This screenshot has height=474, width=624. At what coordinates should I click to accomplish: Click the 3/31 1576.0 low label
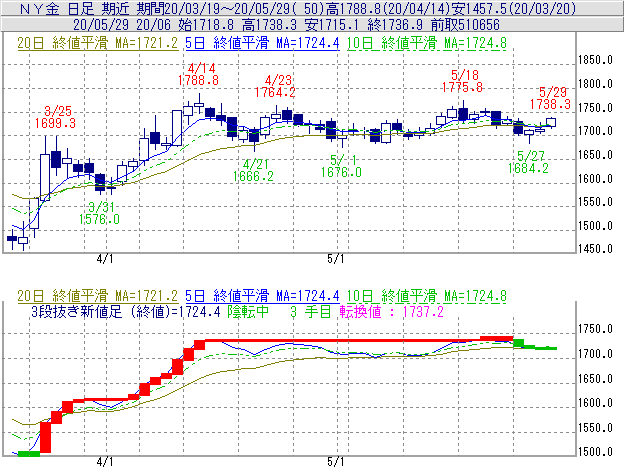99,213
